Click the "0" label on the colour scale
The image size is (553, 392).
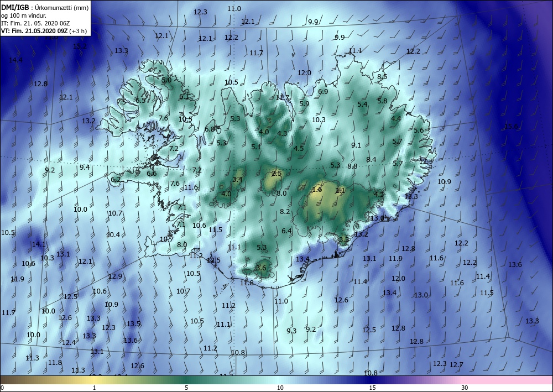[x=2, y=388]
